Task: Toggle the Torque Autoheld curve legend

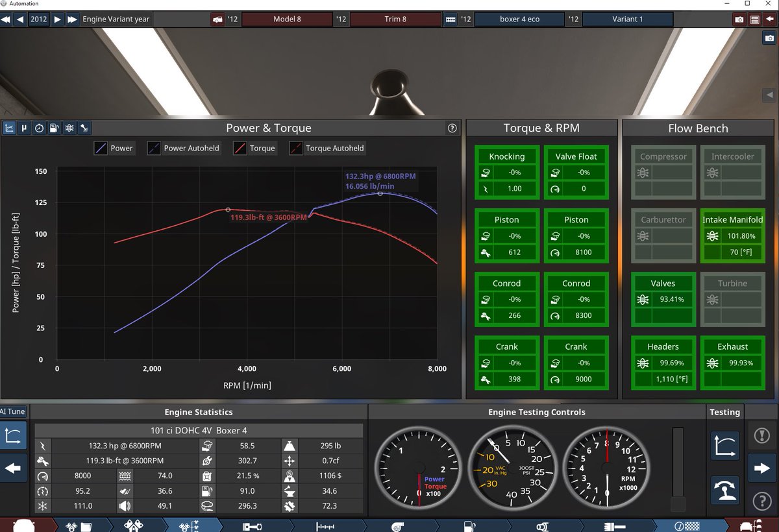Action: (327, 148)
